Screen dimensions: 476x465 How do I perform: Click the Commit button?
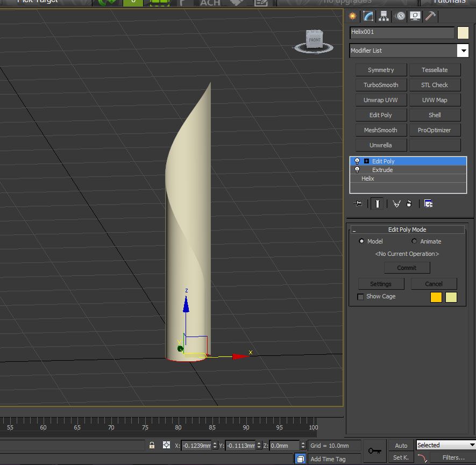tap(407, 268)
